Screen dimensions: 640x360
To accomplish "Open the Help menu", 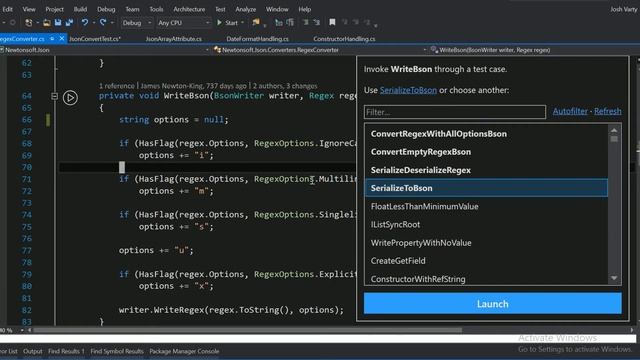I will pyautogui.click(x=304, y=9).
